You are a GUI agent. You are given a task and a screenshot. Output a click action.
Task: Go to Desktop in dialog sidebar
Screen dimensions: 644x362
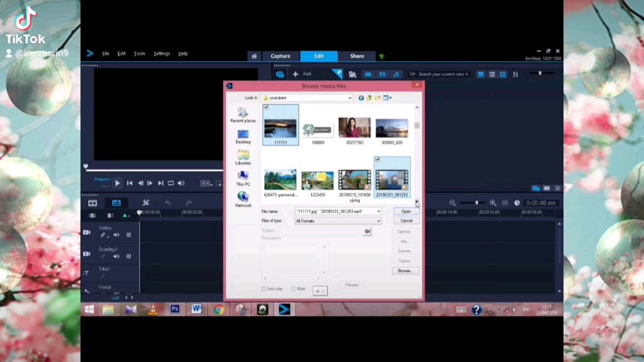(243, 136)
